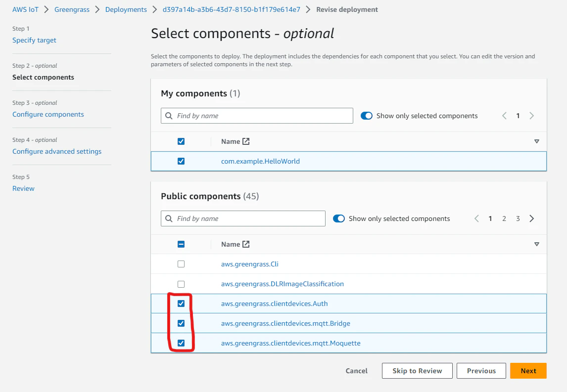
Task: Click Cancel button
Action: click(357, 371)
